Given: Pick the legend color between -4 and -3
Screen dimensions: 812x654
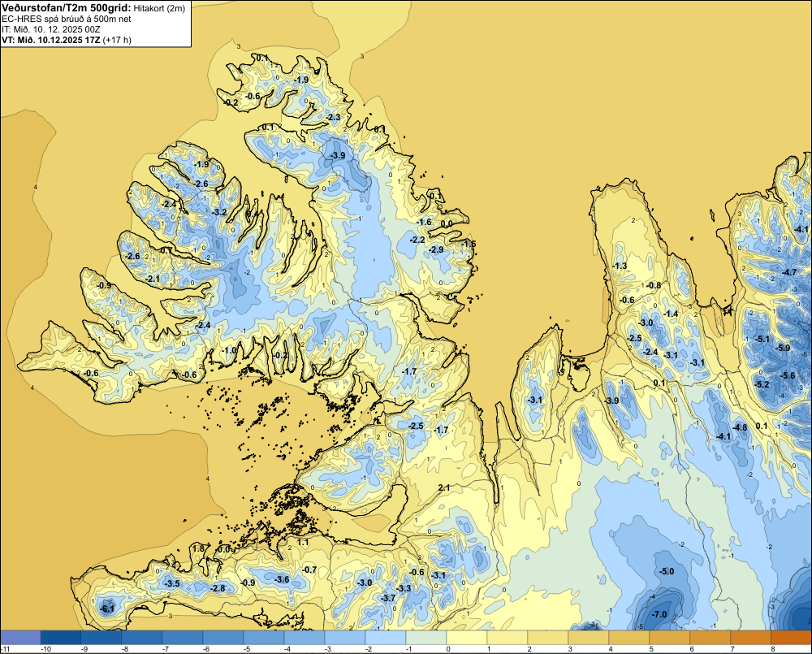Looking at the screenshot, I should pyautogui.click(x=304, y=638).
